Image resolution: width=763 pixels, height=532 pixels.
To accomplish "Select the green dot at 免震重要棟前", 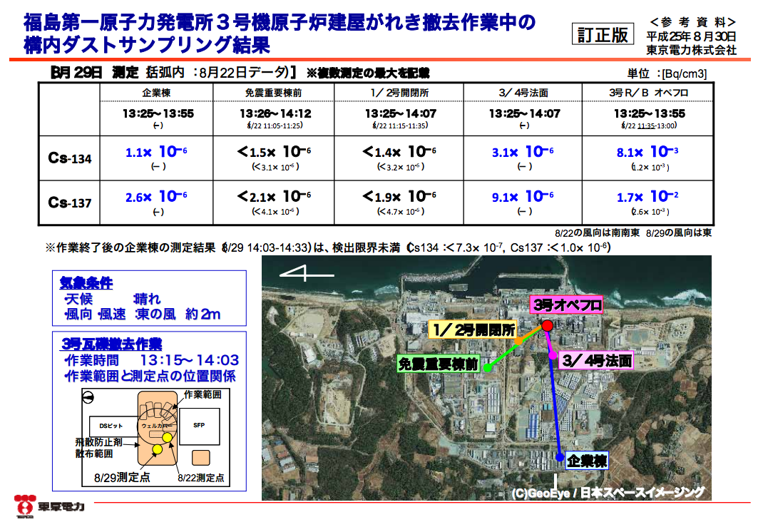I will pyautogui.click(x=488, y=368).
